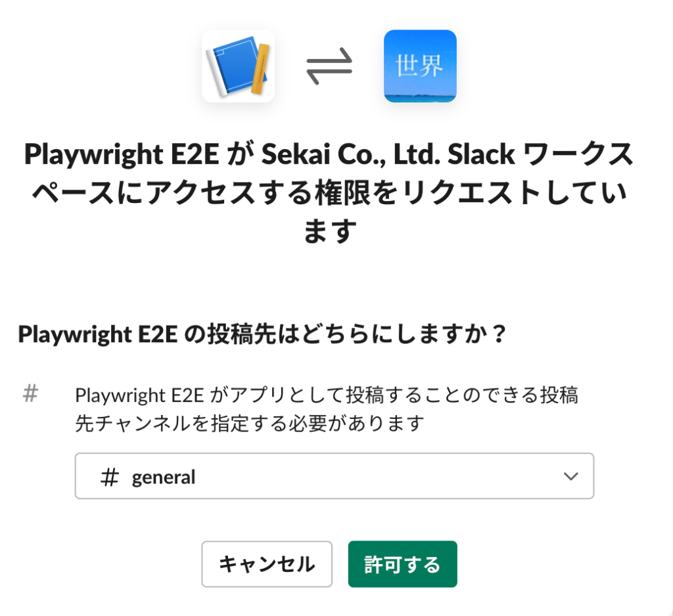673x616 pixels.
Task: Click the gray hash icon beside description
Action: [30, 394]
